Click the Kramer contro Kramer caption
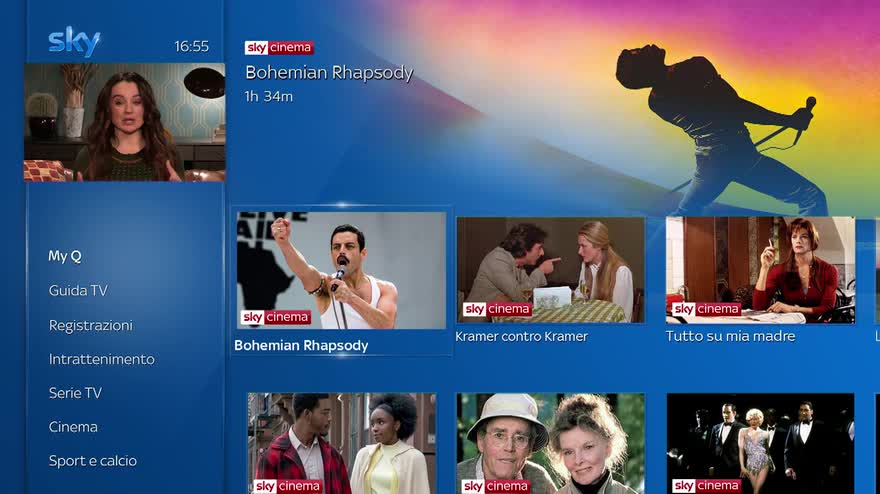Screen dimensions: 880x494 (x=521, y=337)
